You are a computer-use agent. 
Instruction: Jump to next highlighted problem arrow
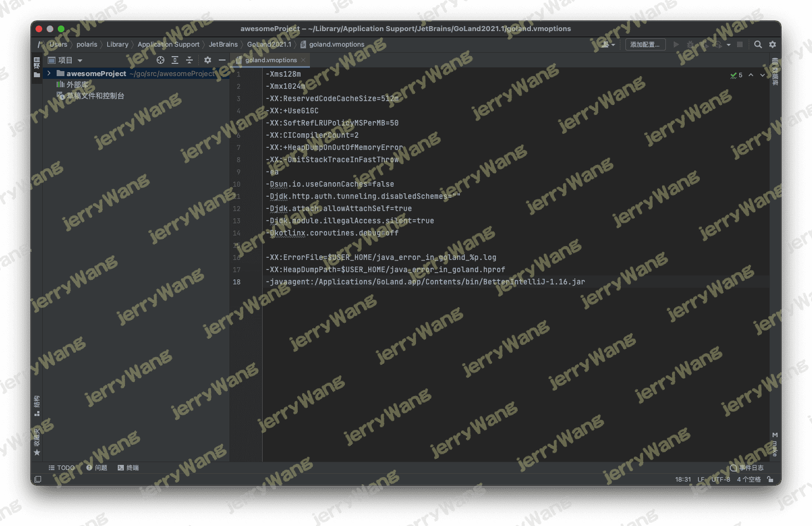pyautogui.click(x=763, y=75)
